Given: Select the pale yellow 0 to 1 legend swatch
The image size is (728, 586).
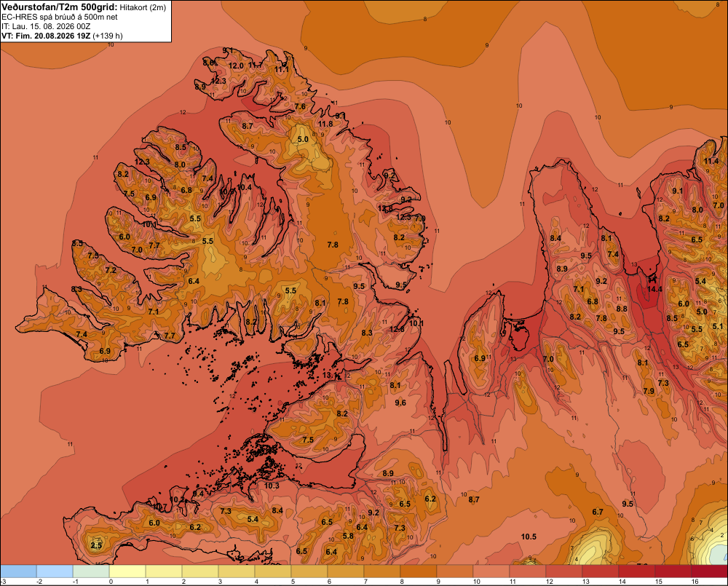Looking at the screenshot, I should click(127, 571).
